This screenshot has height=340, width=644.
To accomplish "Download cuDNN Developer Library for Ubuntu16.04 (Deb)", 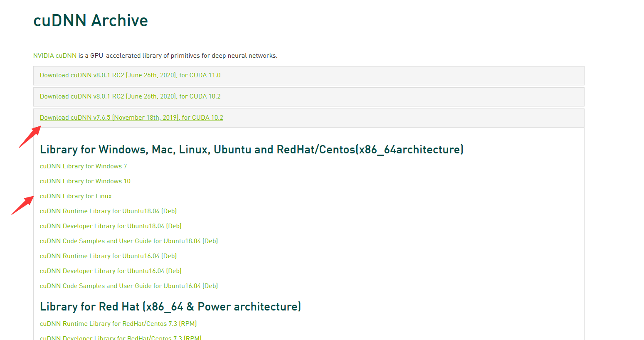I will (111, 271).
